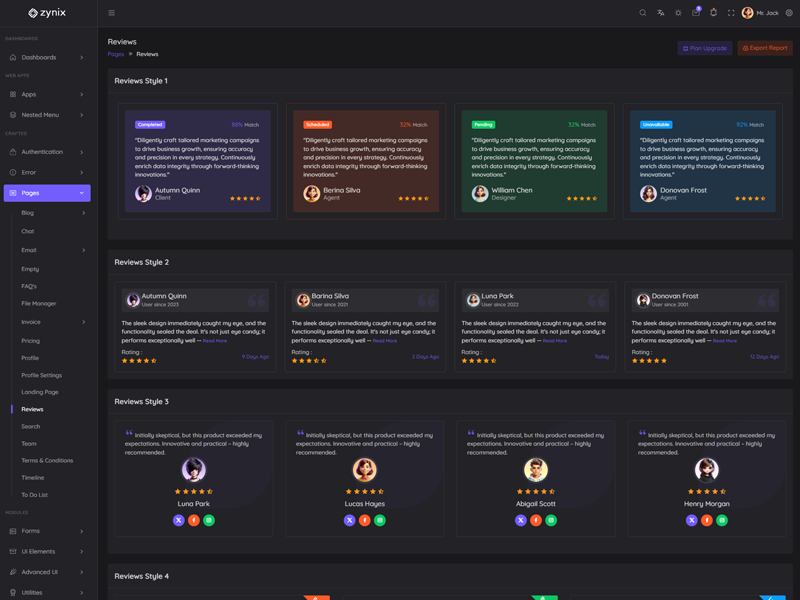Enter fullscreen mode via header icon
This screenshot has width=800, height=600.
730,13
